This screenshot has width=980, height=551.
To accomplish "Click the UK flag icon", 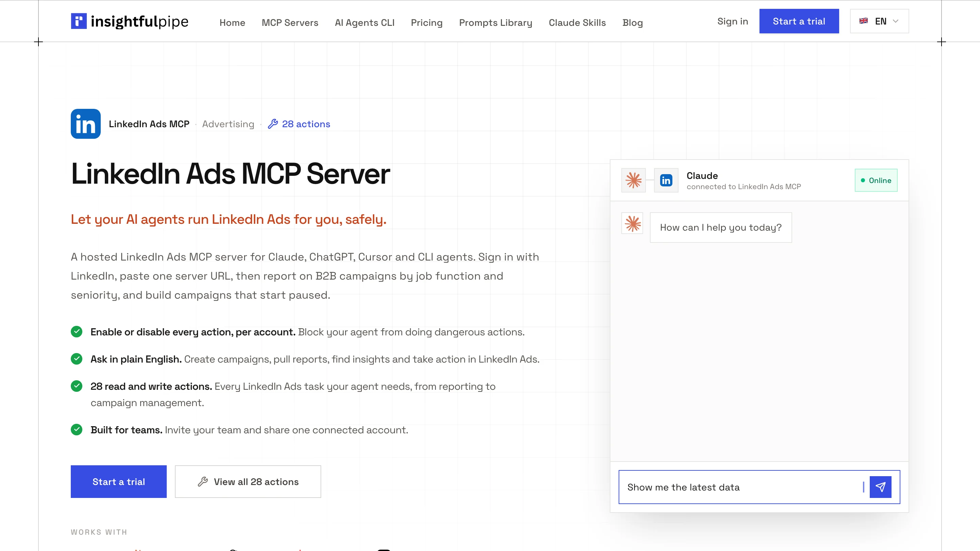I will coord(864,21).
